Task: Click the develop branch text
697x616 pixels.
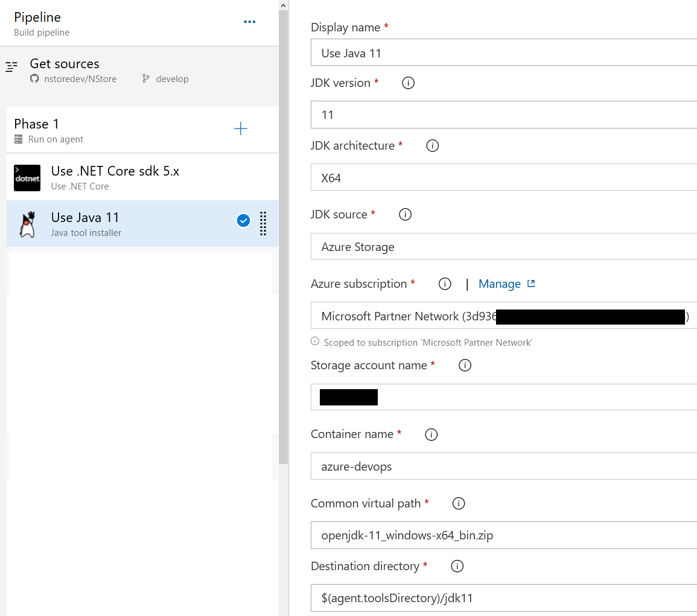Action: click(x=172, y=78)
